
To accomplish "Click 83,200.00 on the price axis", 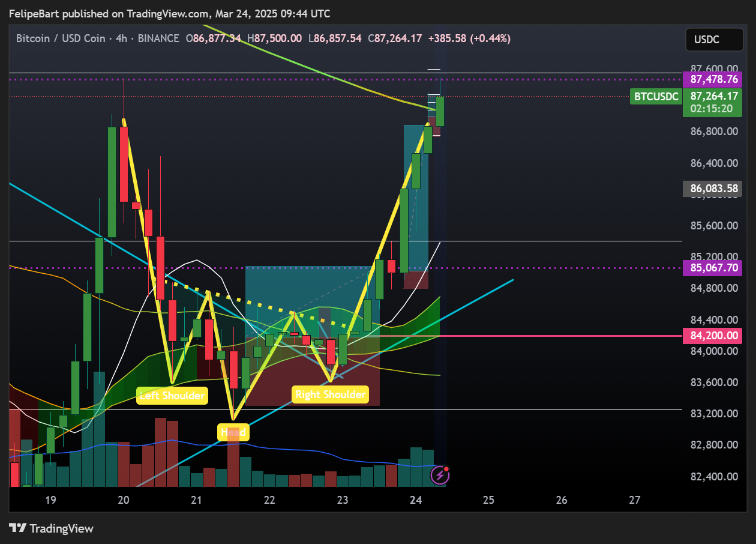I will tap(714, 414).
